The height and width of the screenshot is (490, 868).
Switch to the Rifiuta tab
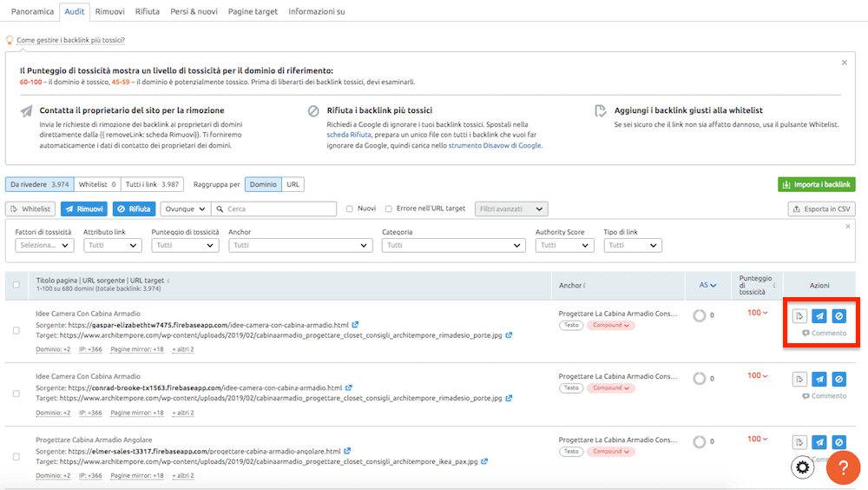[x=147, y=11]
